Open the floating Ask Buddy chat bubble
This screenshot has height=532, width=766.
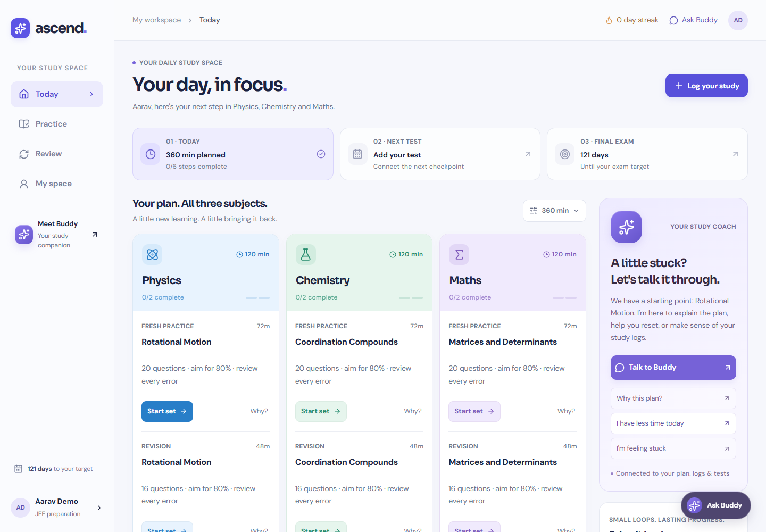[x=715, y=505]
